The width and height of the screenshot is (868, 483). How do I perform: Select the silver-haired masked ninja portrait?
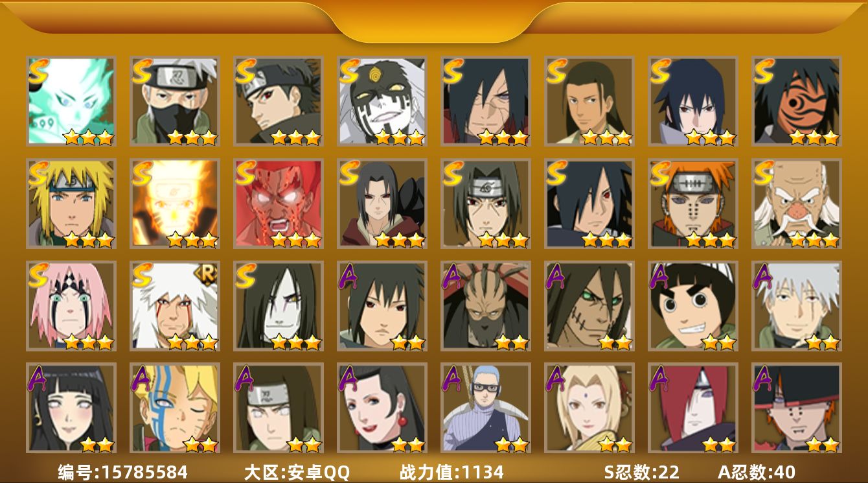(175, 101)
